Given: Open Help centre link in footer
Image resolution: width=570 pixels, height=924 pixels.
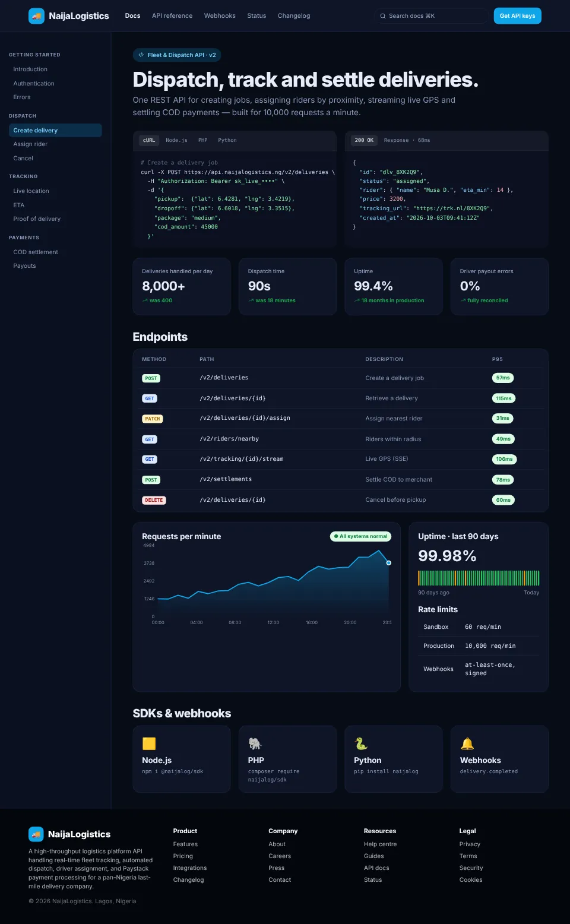Looking at the screenshot, I should pos(380,844).
